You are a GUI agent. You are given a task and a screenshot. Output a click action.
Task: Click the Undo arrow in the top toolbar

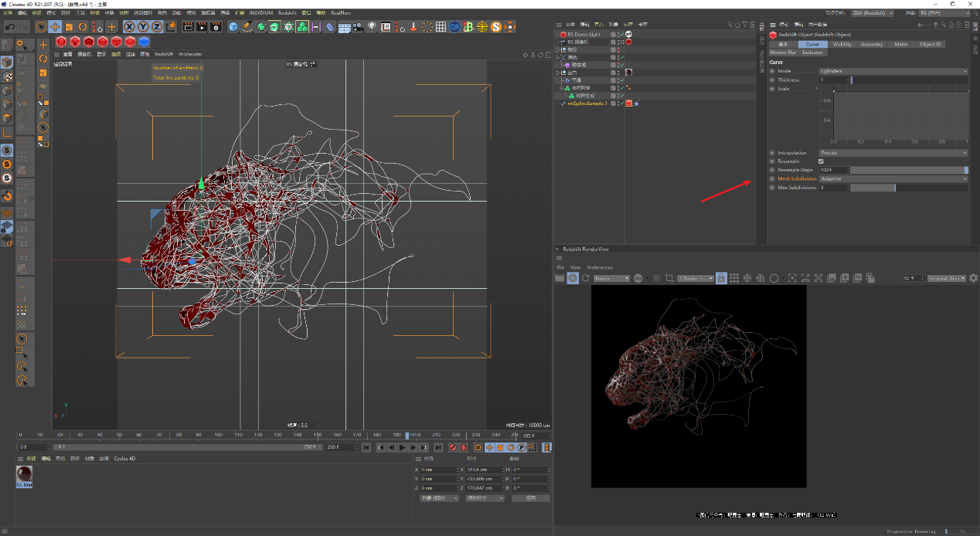click(9, 27)
